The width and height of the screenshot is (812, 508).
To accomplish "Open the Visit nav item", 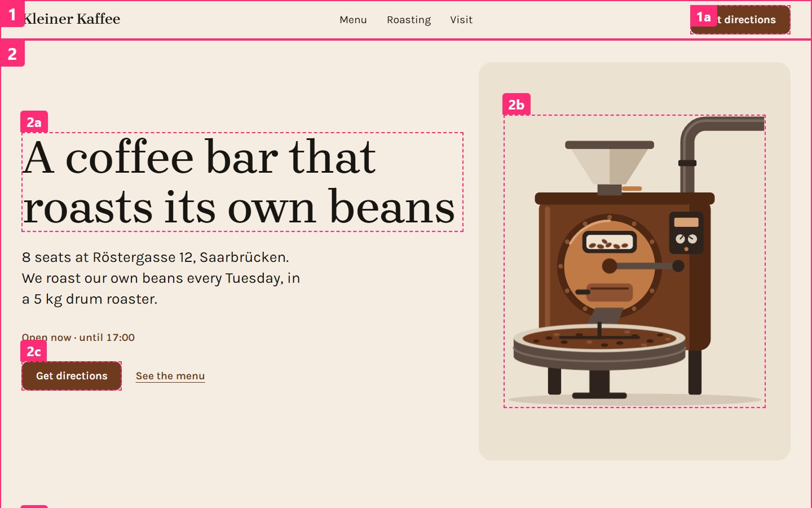I will point(461,20).
